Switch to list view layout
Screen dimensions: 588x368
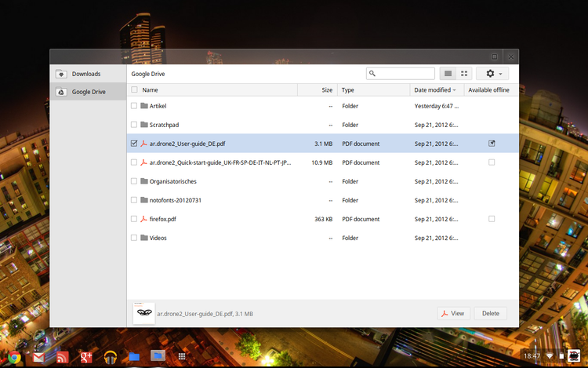448,74
